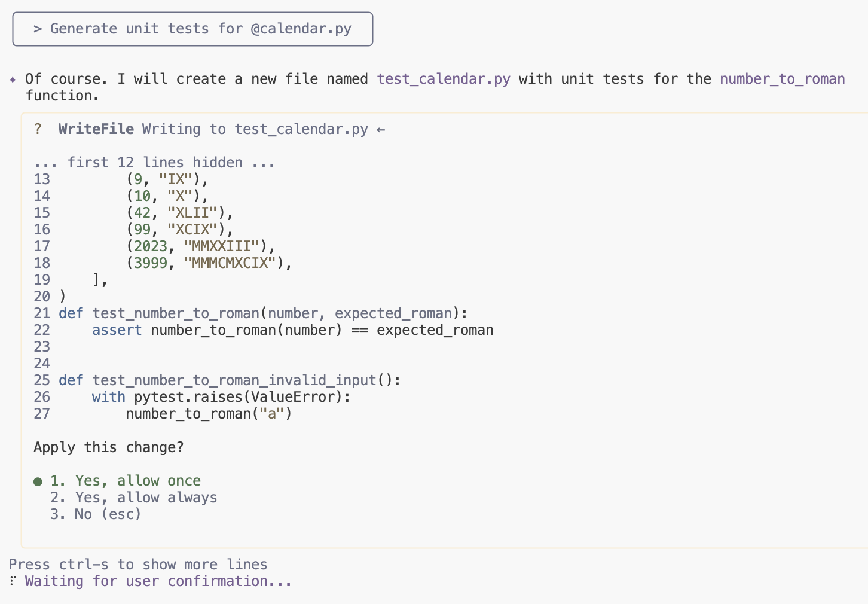This screenshot has width=868, height=604.
Task: Click the WriteFile tool label
Action: tap(96, 129)
